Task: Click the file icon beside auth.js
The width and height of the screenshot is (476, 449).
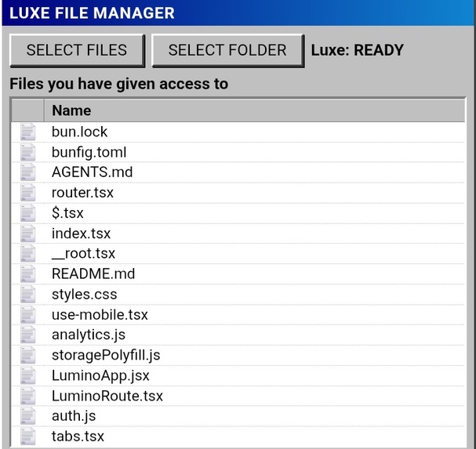Action: coord(28,416)
